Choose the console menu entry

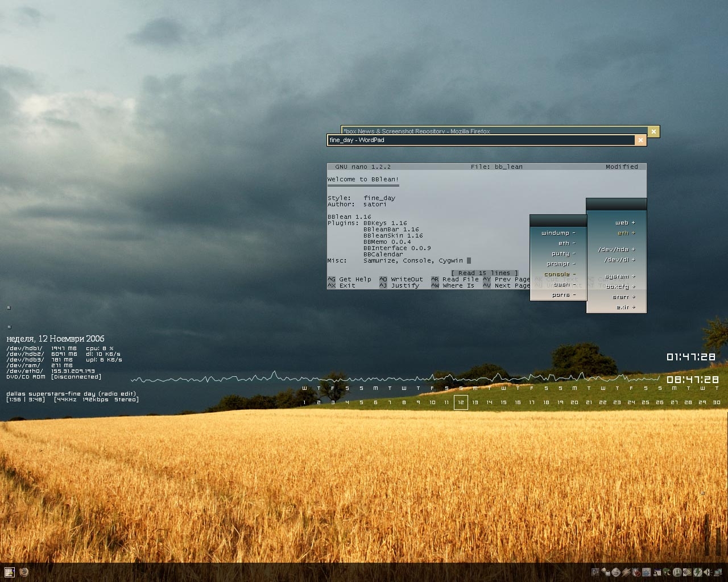coord(559,274)
